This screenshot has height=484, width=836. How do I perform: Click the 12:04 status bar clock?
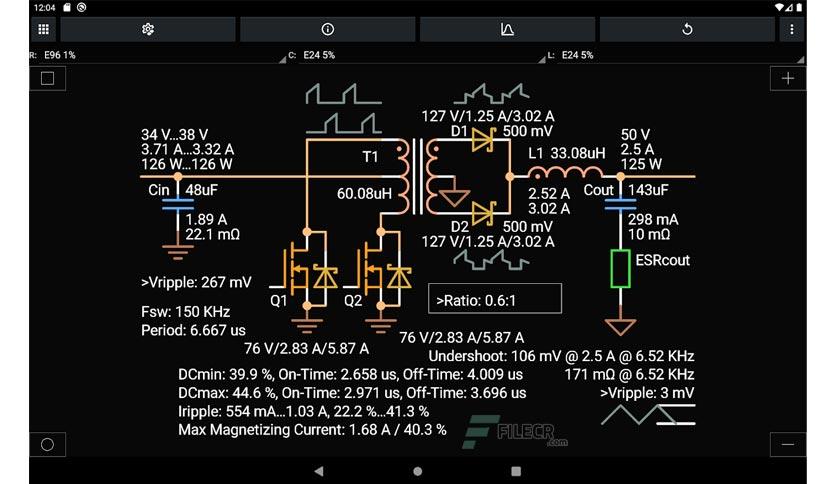click(x=44, y=7)
